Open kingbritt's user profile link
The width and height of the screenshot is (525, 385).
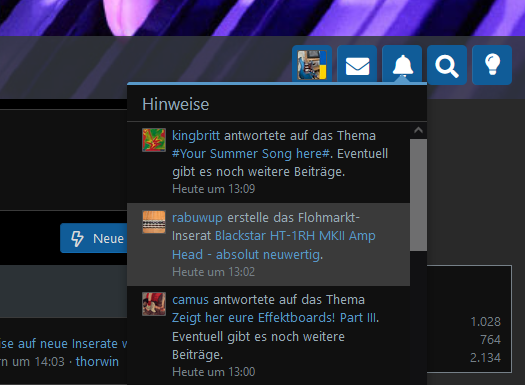pos(196,136)
